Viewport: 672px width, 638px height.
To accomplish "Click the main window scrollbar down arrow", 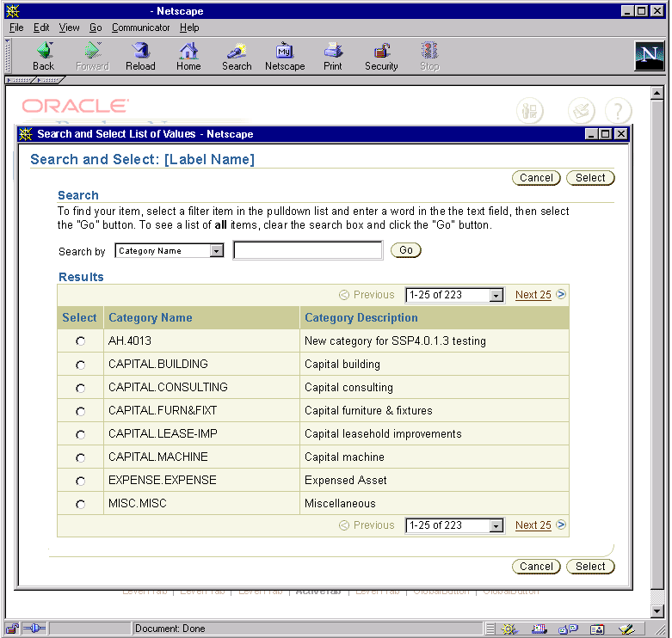I will coord(657,611).
